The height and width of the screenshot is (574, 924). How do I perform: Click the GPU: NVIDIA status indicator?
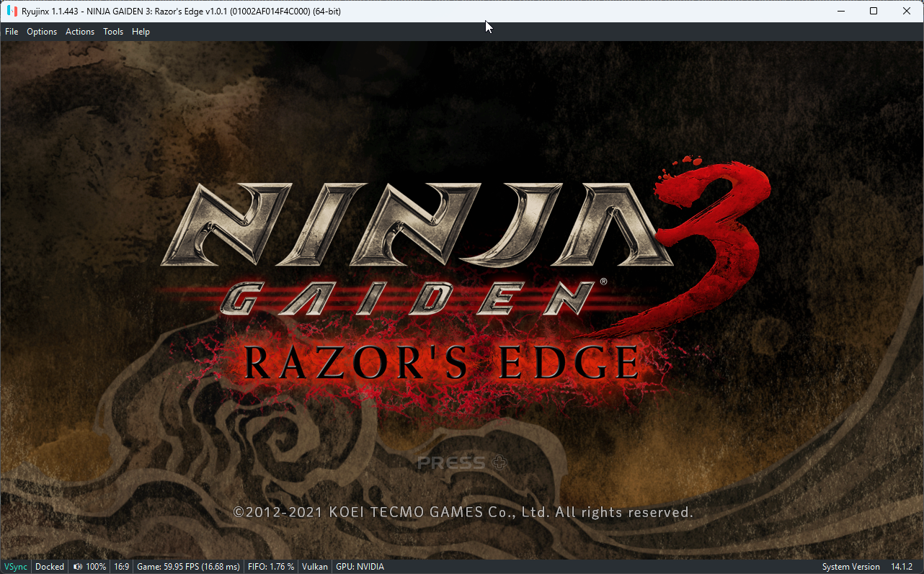(x=360, y=567)
